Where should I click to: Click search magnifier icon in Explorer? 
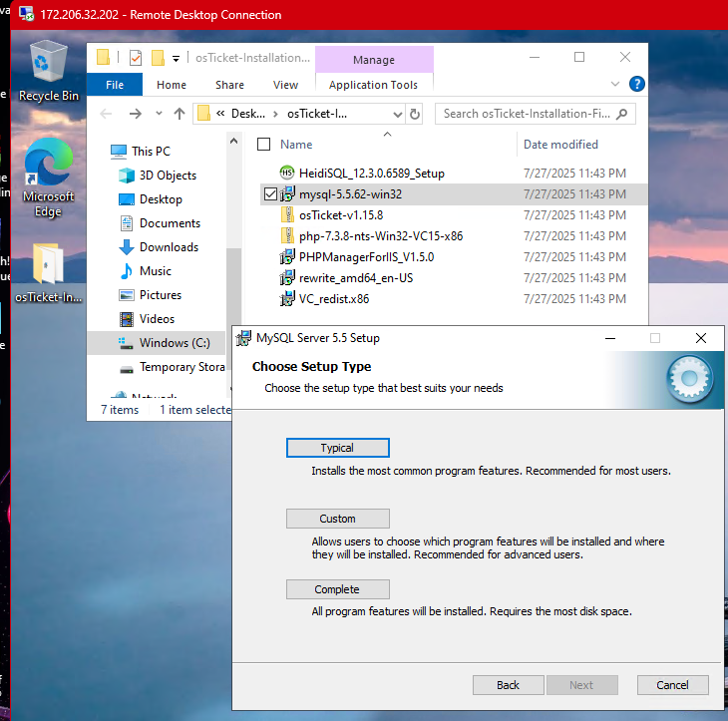click(x=621, y=114)
